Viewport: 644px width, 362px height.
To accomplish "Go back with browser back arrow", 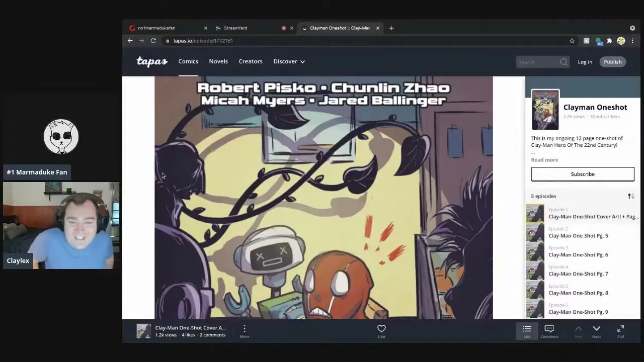I will click(130, 41).
